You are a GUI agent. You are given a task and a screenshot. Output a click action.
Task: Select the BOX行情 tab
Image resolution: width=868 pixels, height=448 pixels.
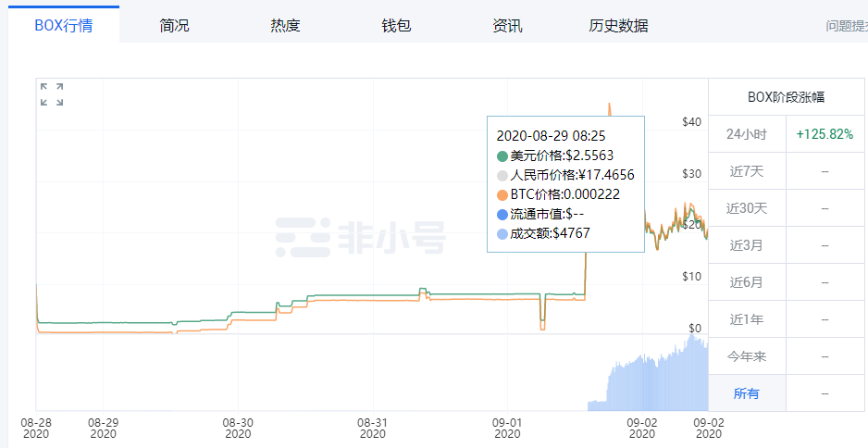pos(64,26)
